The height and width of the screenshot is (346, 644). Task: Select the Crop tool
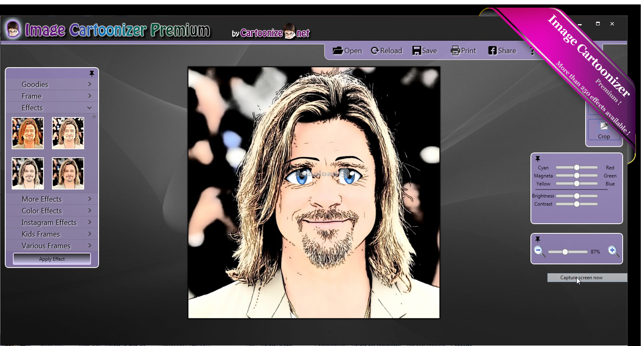[604, 130]
